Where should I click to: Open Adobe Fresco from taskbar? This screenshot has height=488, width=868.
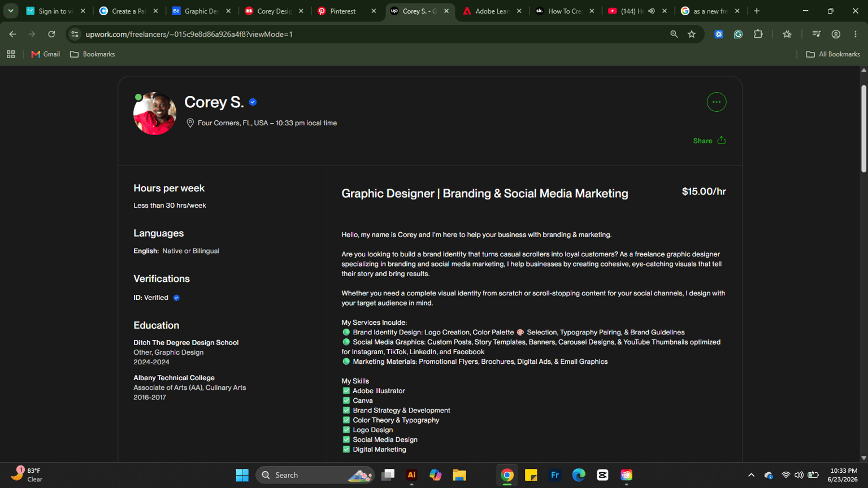click(x=555, y=475)
